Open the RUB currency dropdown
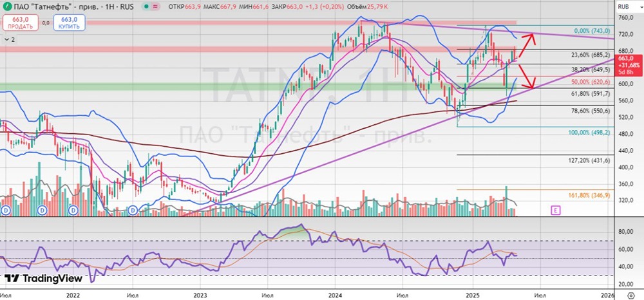644x300 pixels. pos(629,6)
